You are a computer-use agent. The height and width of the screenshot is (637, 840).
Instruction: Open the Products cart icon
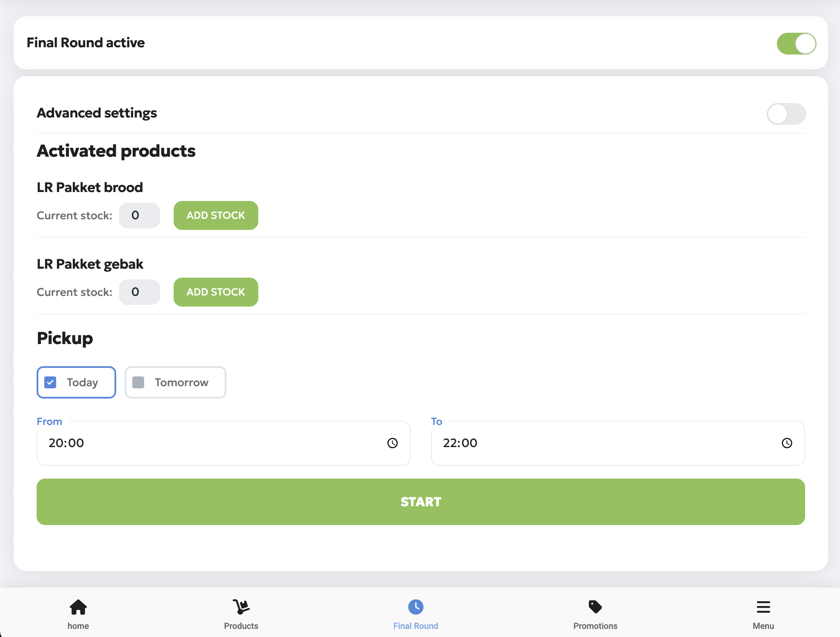[241, 607]
